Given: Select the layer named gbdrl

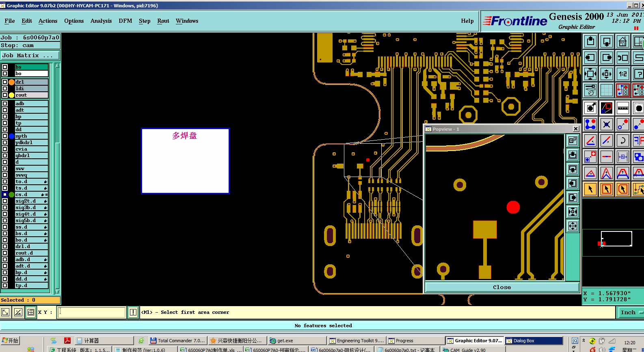Looking at the screenshot, I should click(31, 155).
